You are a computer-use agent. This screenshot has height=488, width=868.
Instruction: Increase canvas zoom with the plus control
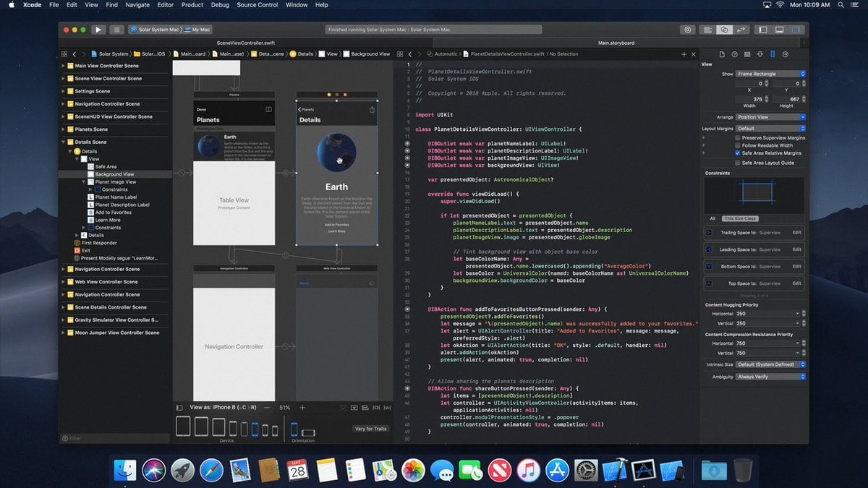pyautogui.click(x=302, y=407)
